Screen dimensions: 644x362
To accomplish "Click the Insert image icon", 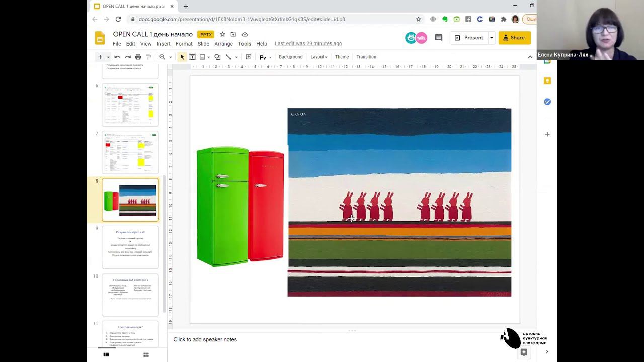I will pyautogui.click(x=202, y=57).
